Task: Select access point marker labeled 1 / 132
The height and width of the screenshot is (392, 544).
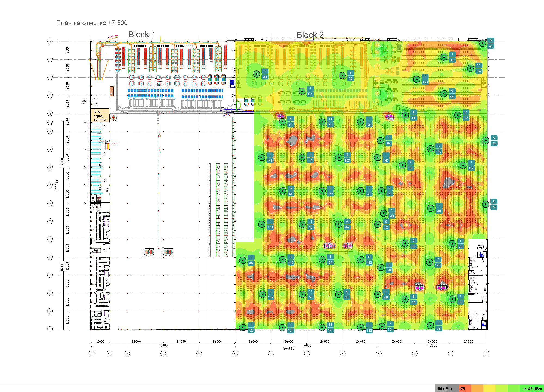Action: click(x=361, y=122)
